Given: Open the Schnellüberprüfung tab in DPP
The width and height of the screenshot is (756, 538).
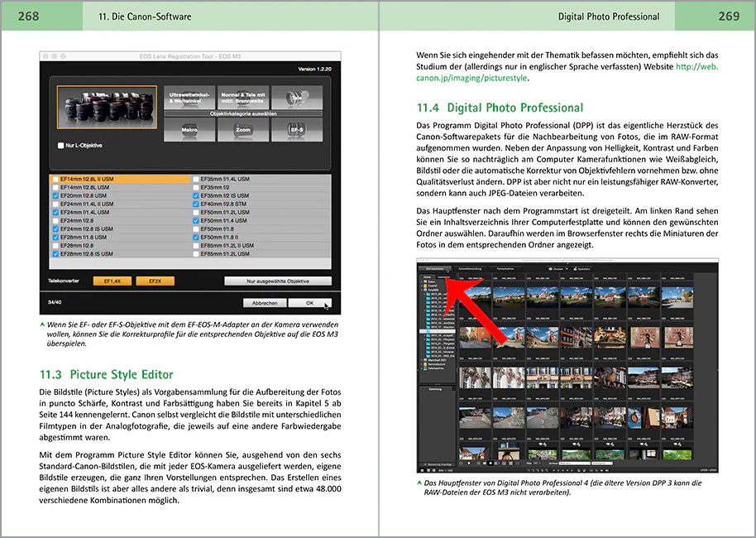Looking at the screenshot, I should click(x=470, y=269).
